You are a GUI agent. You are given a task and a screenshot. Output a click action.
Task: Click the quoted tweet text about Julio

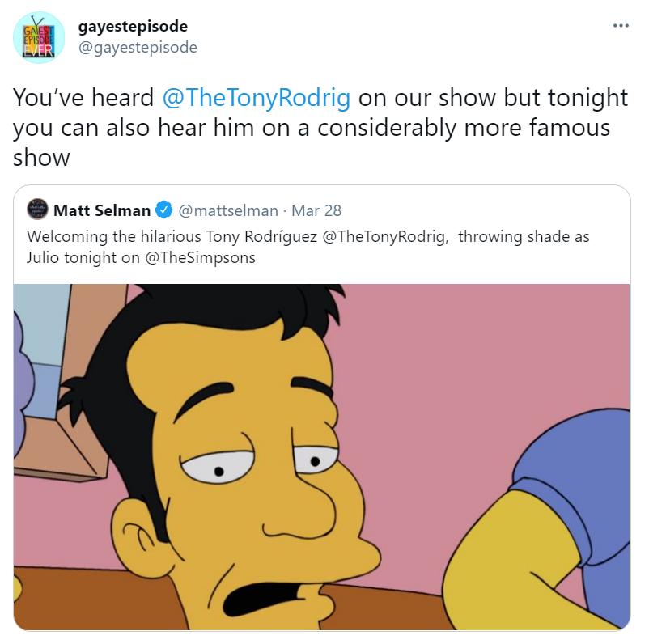coord(308,247)
